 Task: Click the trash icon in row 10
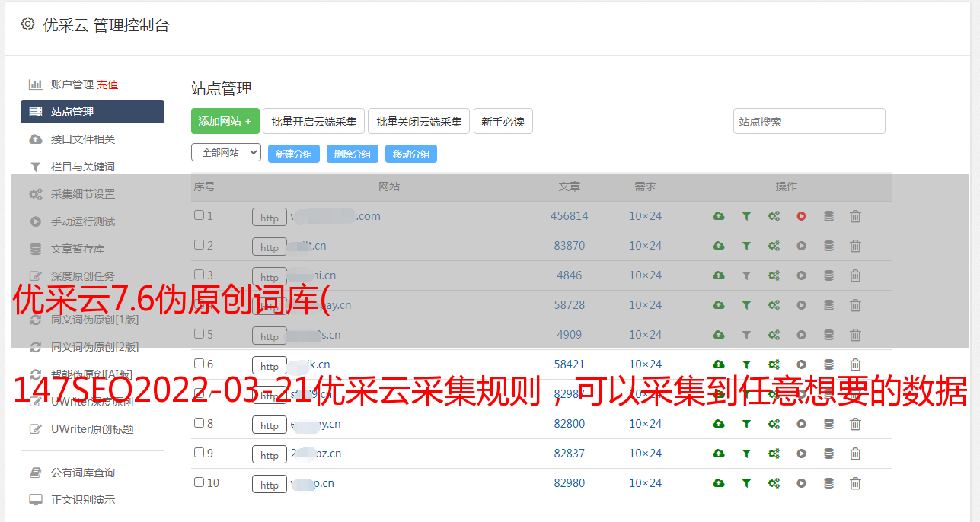[x=855, y=483]
